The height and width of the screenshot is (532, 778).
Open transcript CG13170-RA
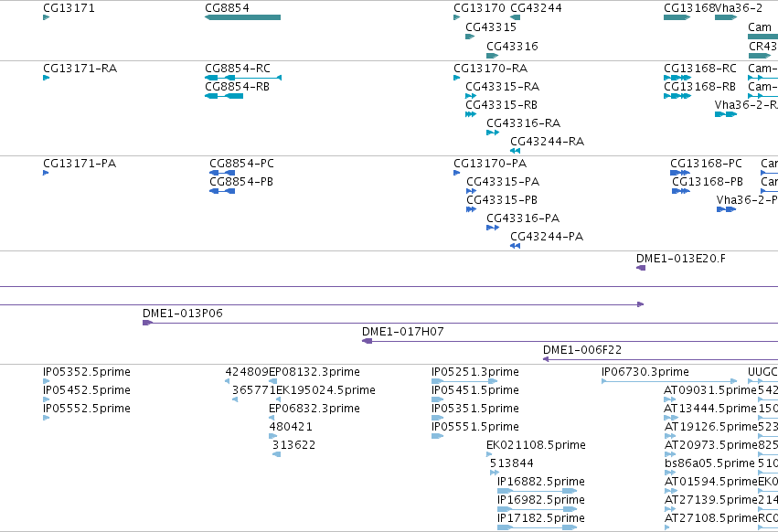[x=490, y=68]
